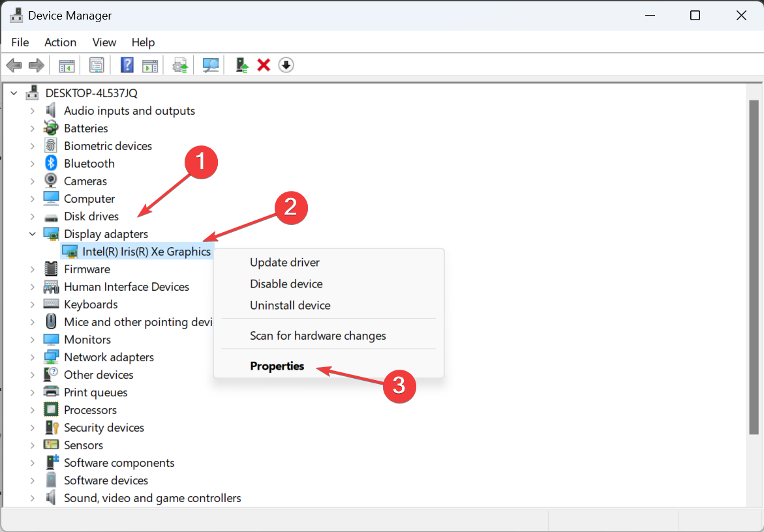Click the Back arrow toolbar icon
The width and height of the screenshot is (764, 532).
point(14,65)
